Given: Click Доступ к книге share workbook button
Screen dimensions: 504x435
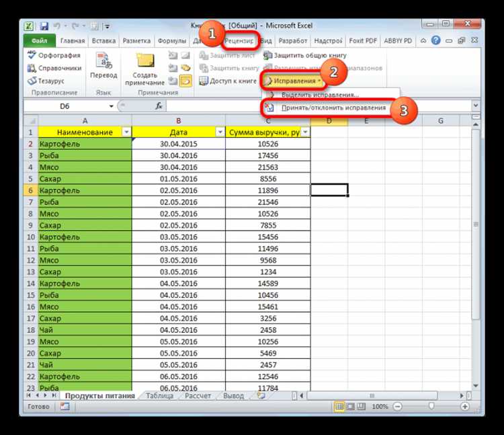Looking at the screenshot, I should click(x=228, y=81).
